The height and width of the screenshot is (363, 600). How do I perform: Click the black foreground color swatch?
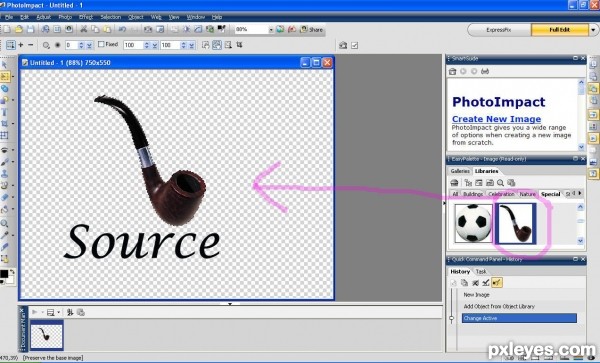4,274
